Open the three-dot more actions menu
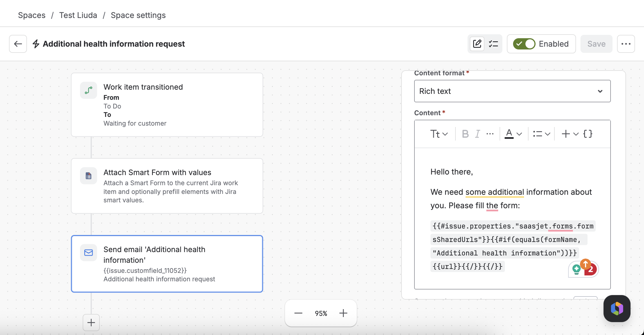Image resolution: width=644 pixels, height=335 pixels. [x=626, y=44]
